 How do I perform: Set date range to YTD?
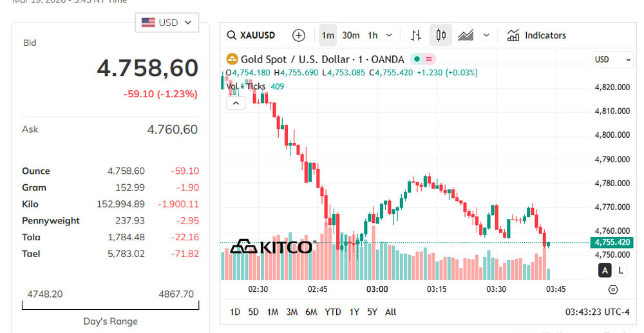333,312
